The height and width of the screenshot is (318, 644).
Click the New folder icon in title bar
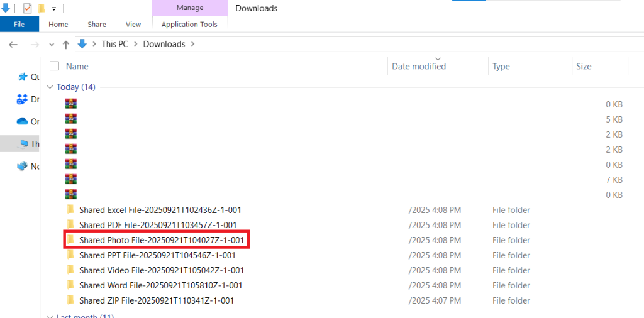click(x=41, y=8)
